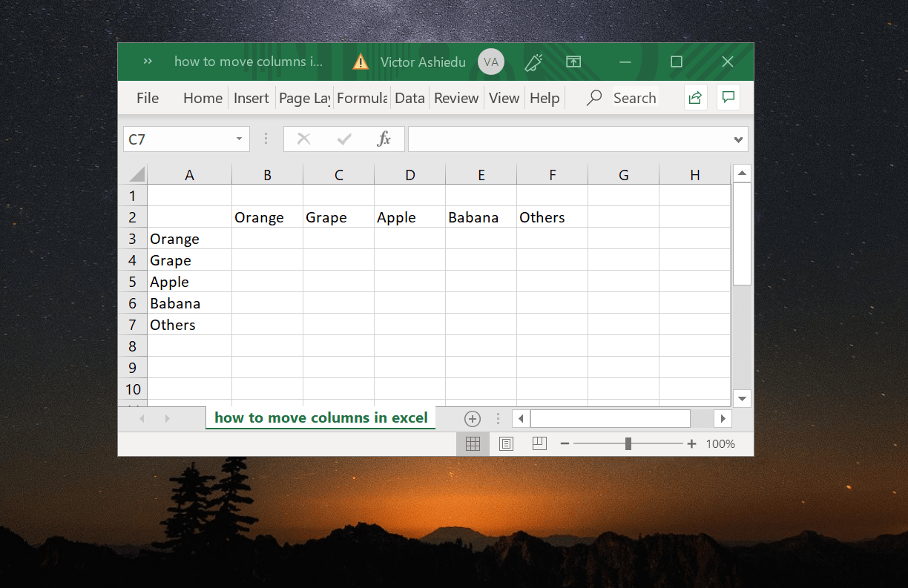Open the sheet options dots menu
The height and width of the screenshot is (588, 908).
pyautogui.click(x=498, y=418)
